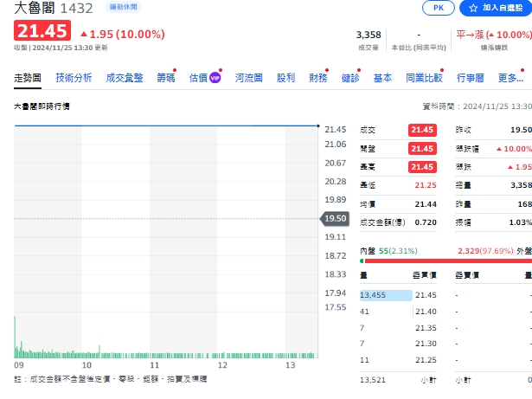Viewport: 532px width, 399px height.
Task: Open the 行事曆 tab
Action: [x=471, y=78]
